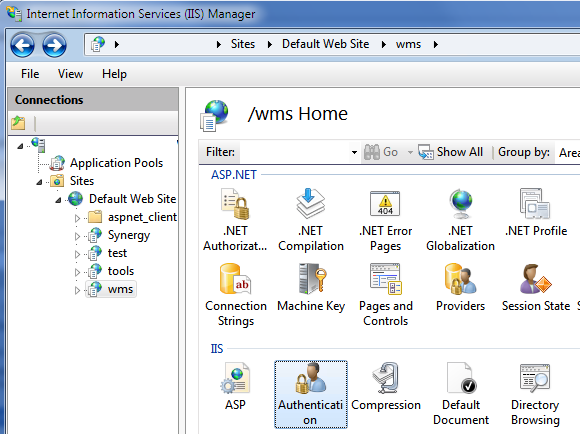
Task: Open the Go button dropdown arrow
Action: click(410, 152)
